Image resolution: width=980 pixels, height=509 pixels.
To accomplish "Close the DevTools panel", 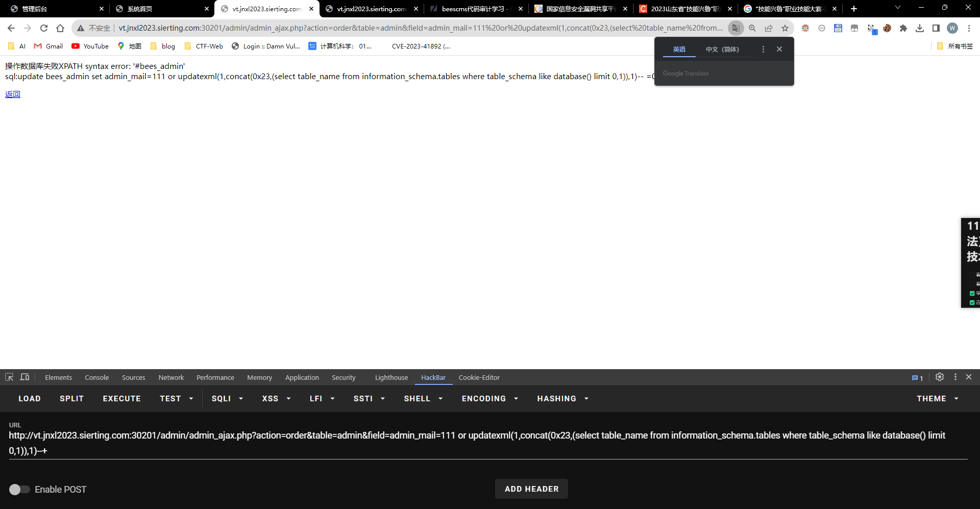I will [x=969, y=377].
